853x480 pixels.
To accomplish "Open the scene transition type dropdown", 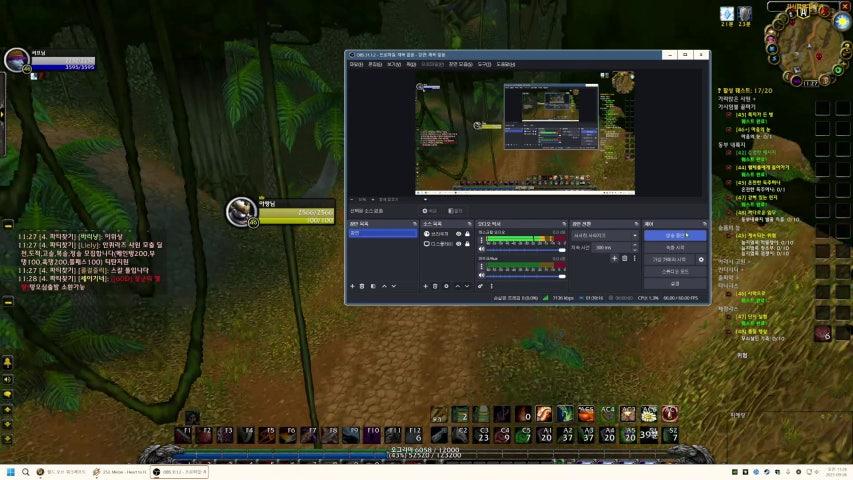I will pos(604,236).
